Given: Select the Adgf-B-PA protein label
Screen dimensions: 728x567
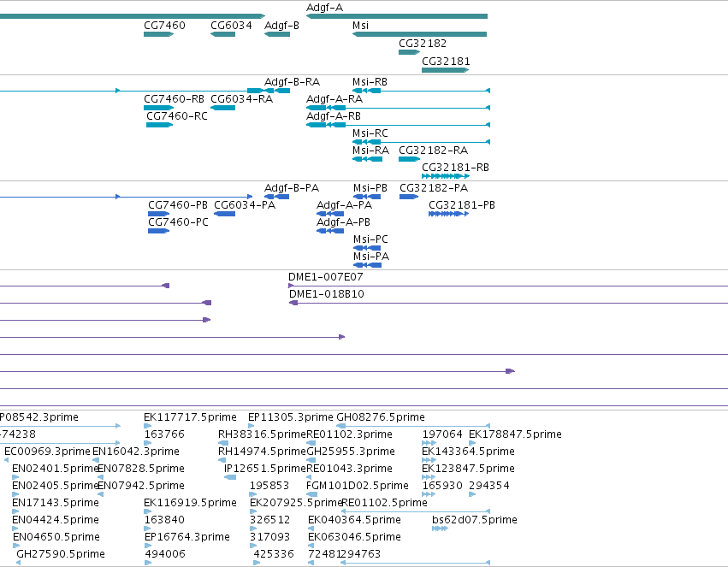Looking at the screenshot, I should tap(292, 188).
